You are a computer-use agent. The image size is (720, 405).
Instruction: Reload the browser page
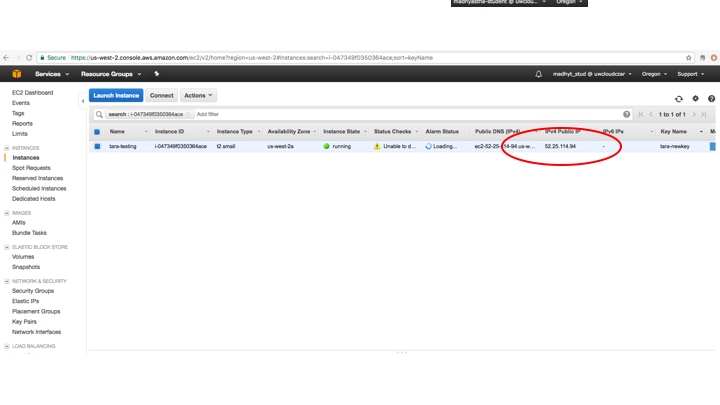pyautogui.click(x=29, y=58)
